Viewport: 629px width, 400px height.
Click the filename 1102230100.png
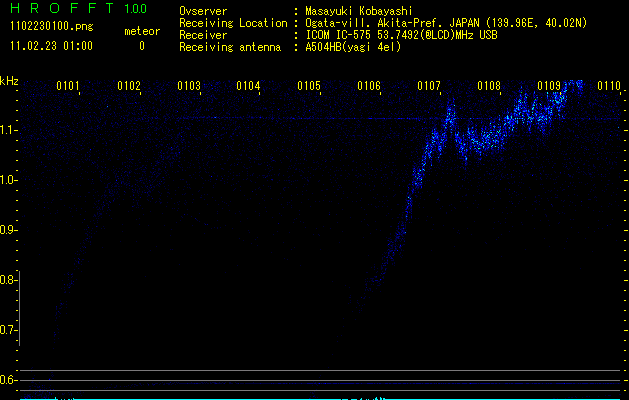pos(52,27)
